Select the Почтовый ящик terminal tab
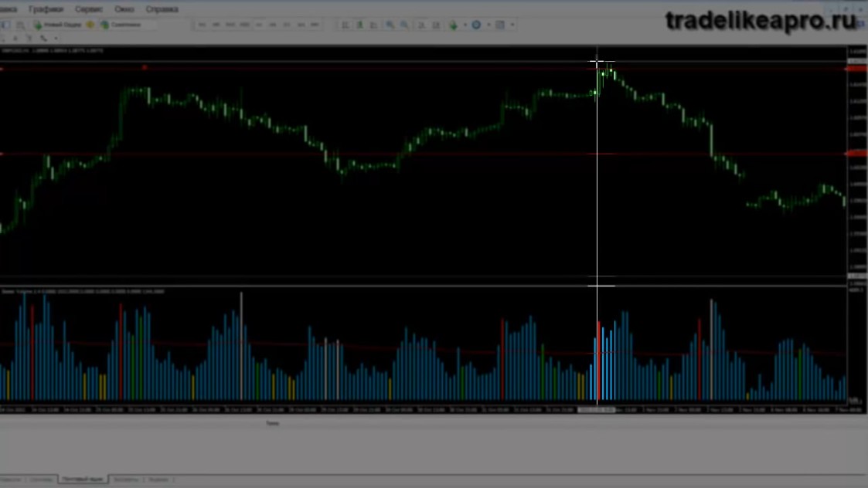Viewport: 868px width, 488px height. point(83,480)
